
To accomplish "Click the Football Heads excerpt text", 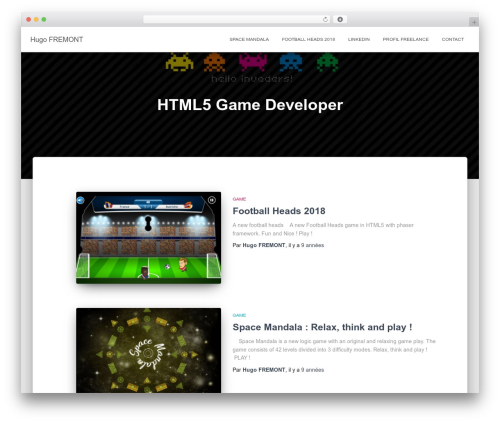I will pos(323,229).
